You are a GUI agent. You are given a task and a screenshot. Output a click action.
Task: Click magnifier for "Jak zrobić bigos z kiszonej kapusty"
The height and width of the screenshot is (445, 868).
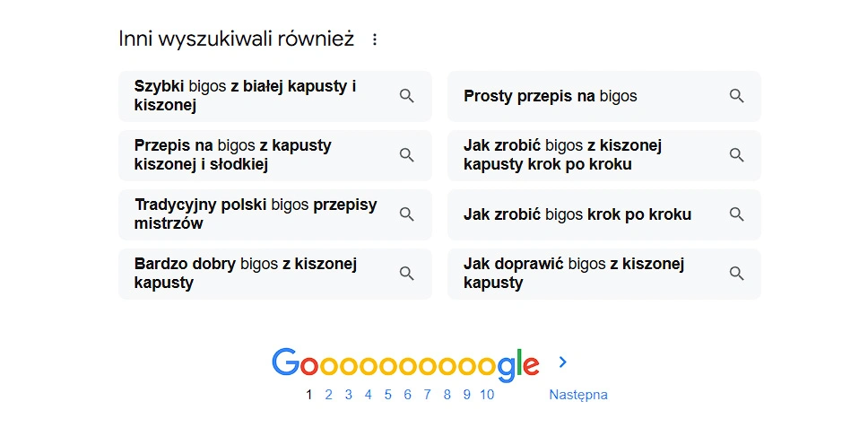point(736,155)
